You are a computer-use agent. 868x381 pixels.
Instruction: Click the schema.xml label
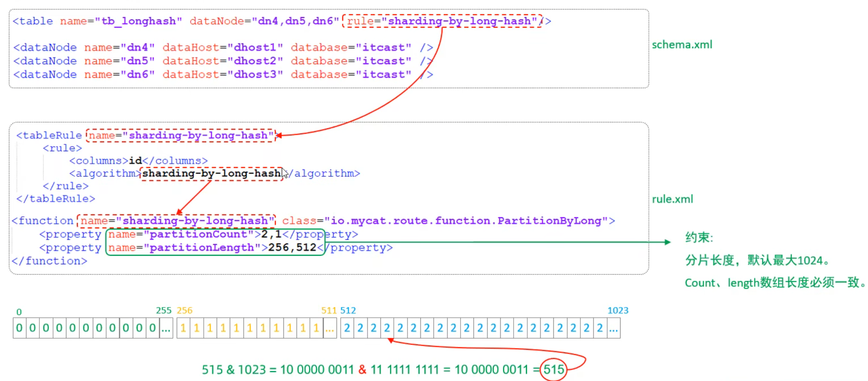682,45
